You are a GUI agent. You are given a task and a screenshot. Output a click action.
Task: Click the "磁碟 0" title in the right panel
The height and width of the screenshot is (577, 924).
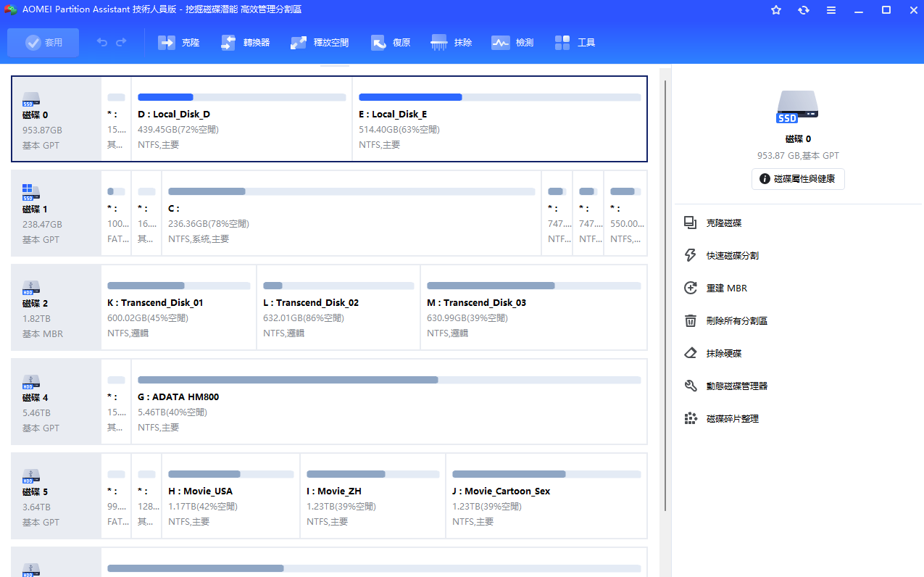point(798,139)
